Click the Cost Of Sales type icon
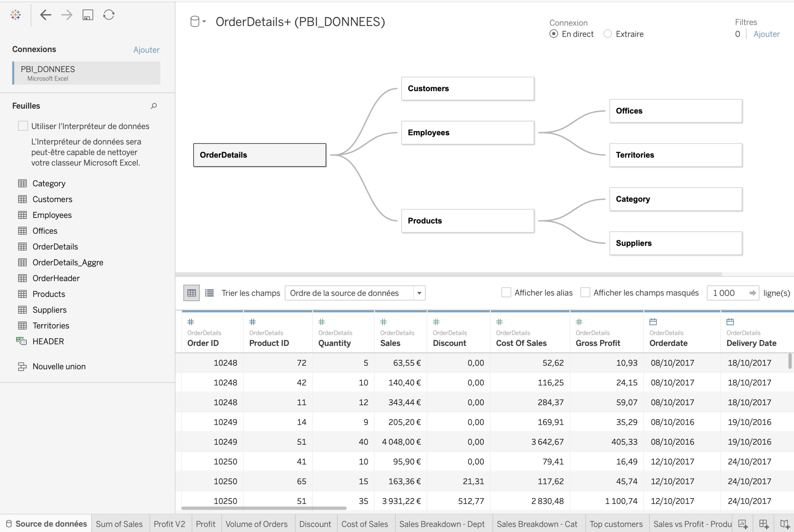 coord(499,322)
